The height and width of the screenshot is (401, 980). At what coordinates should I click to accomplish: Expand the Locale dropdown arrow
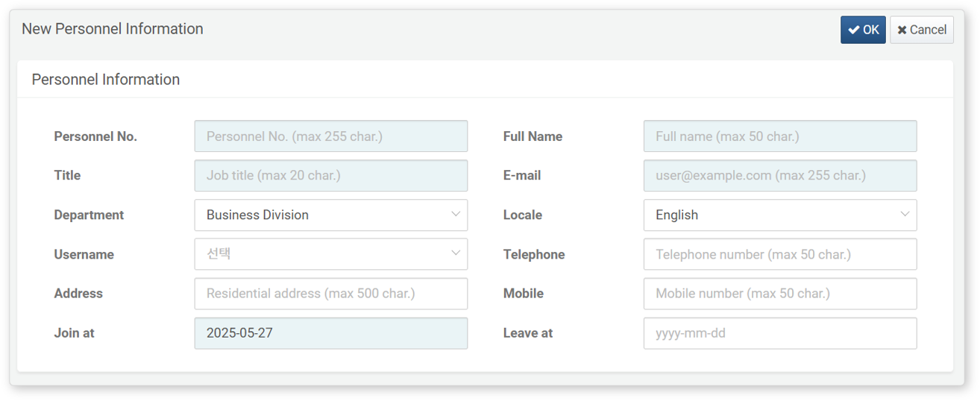(904, 215)
